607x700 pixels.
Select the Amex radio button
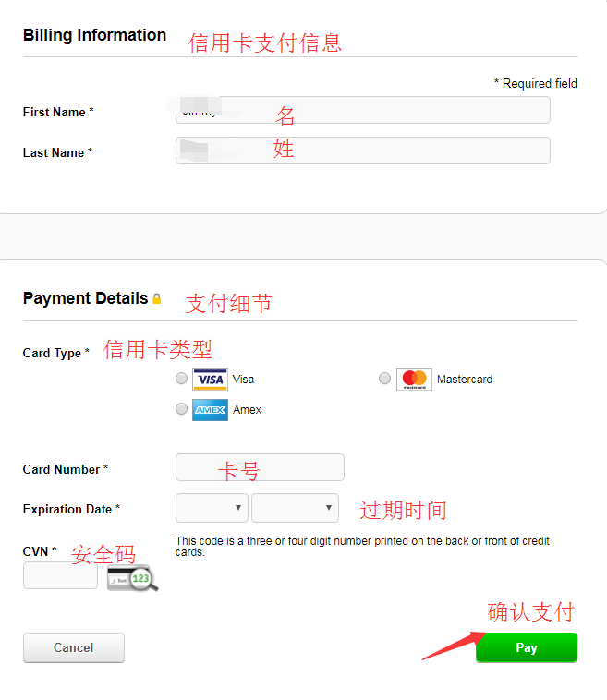(181, 409)
